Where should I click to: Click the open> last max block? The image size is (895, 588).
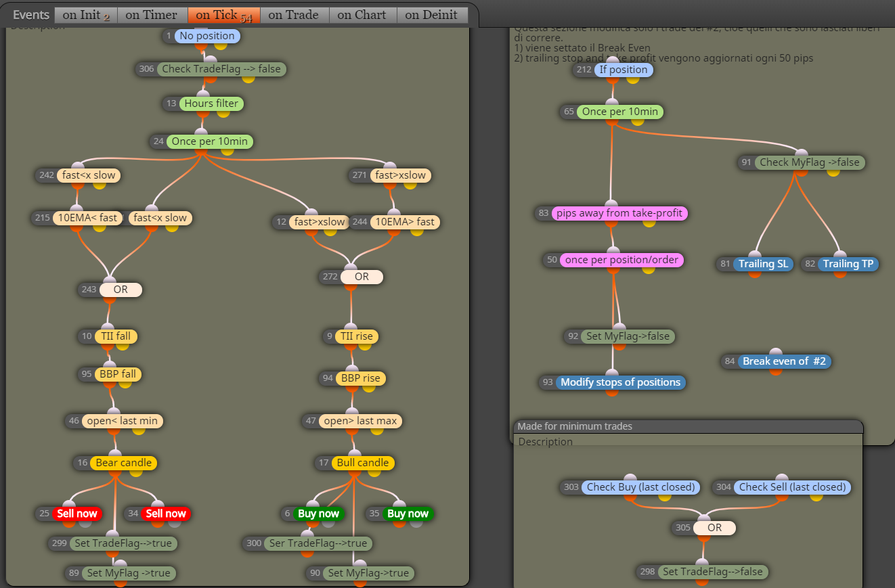pyautogui.click(x=360, y=421)
